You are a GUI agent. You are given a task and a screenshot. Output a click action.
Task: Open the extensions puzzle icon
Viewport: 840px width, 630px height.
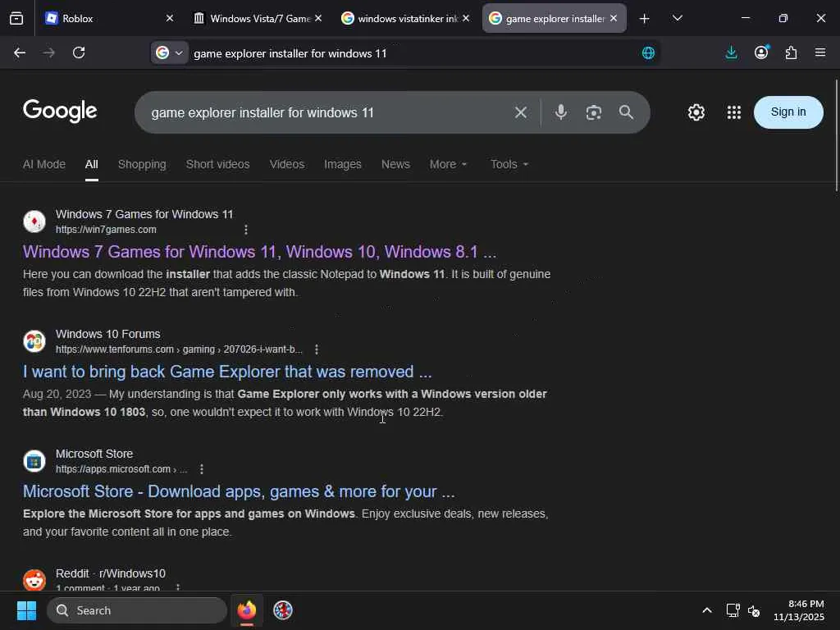(792, 52)
